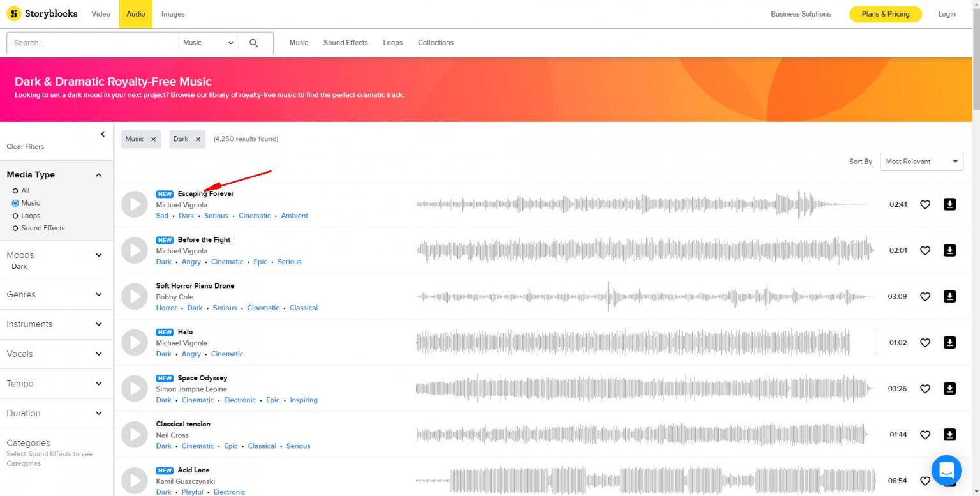Click the search magnifier icon
This screenshot has width=980, height=496.
click(x=253, y=42)
